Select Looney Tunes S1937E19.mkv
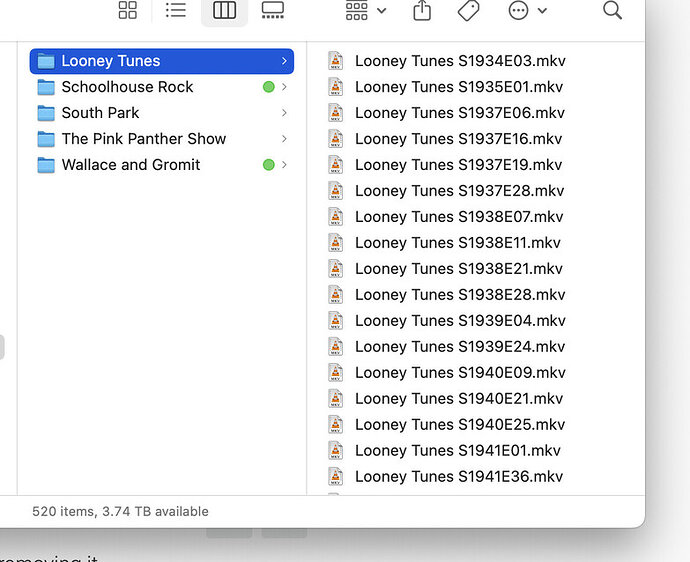 click(445, 165)
